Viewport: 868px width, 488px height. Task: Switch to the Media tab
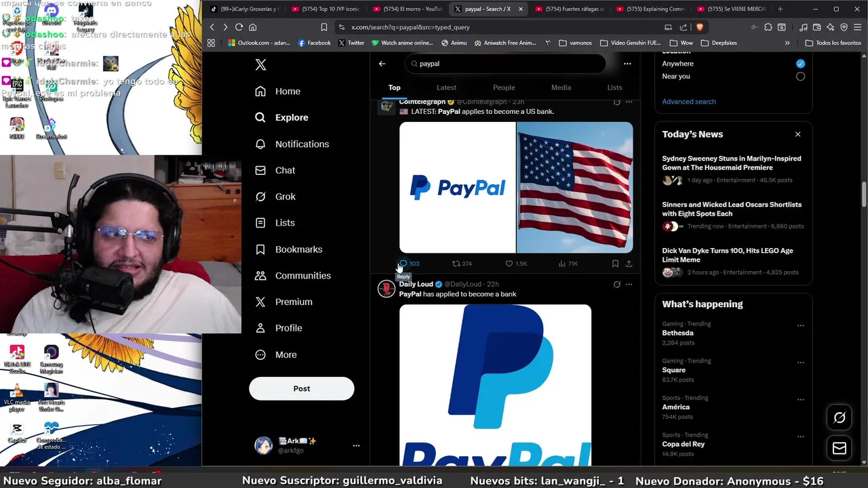(x=561, y=87)
